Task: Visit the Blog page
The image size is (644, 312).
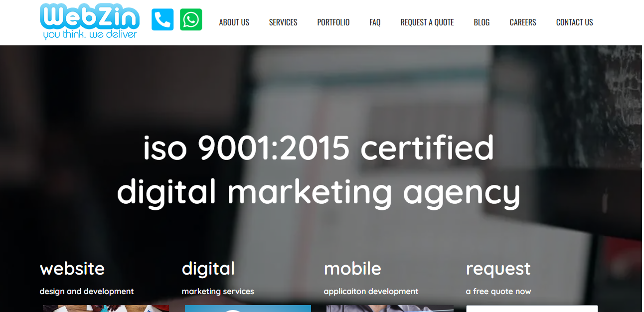Action: click(x=482, y=22)
